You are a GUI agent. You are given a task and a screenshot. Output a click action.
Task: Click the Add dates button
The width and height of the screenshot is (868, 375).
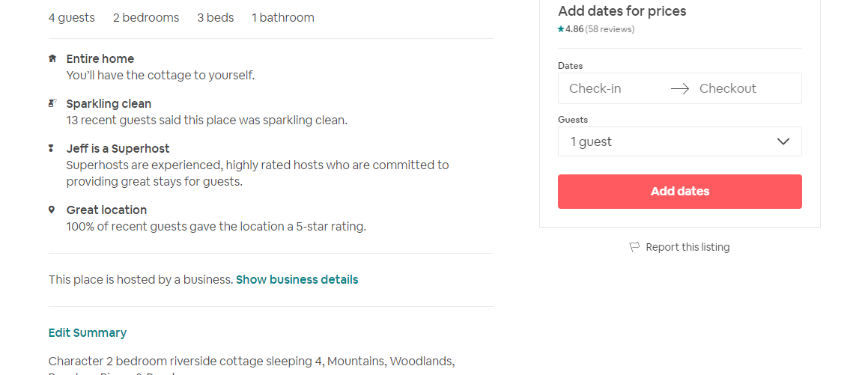click(680, 192)
